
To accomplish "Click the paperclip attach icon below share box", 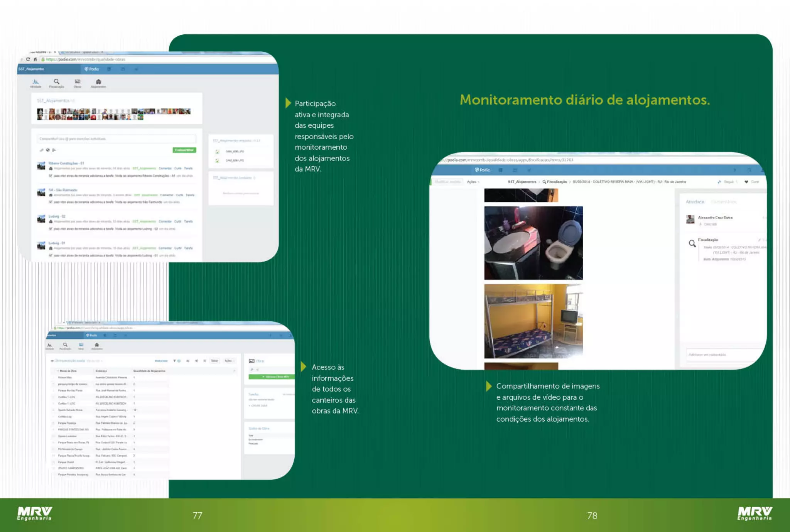I will [x=42, y=150].
